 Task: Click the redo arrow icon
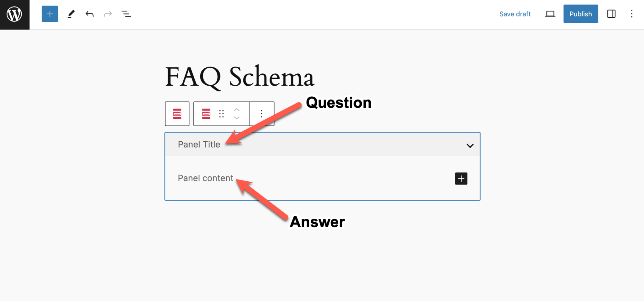(x=108, y=14)
